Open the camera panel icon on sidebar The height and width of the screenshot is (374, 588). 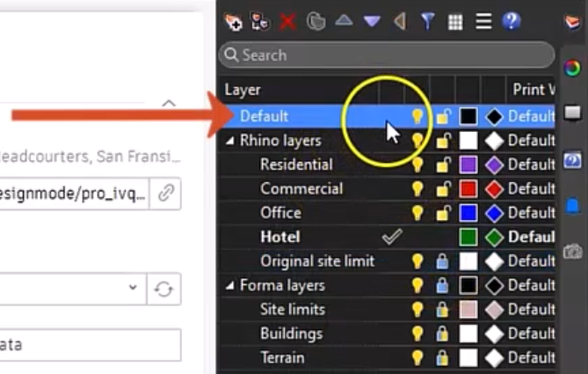573,251
